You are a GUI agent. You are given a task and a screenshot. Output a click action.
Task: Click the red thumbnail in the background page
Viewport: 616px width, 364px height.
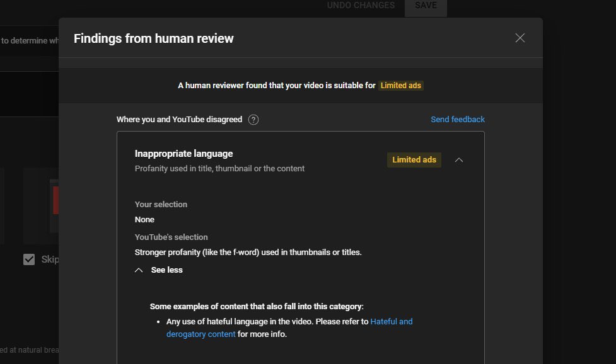pyautogui.click(x=55, y=200)
